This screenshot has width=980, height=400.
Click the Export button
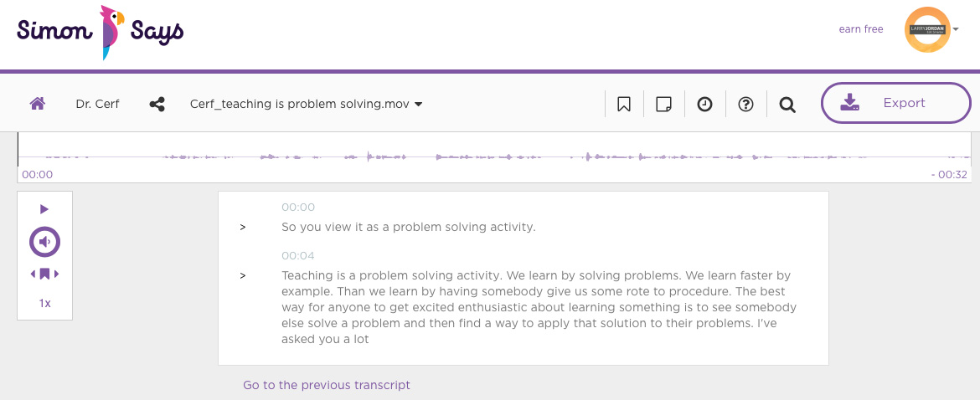click(896, 103)
